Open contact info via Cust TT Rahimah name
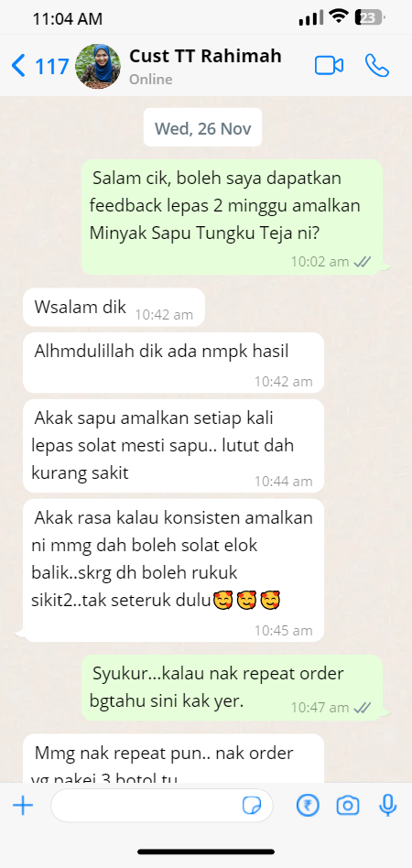412x868 pixels. 205,56
